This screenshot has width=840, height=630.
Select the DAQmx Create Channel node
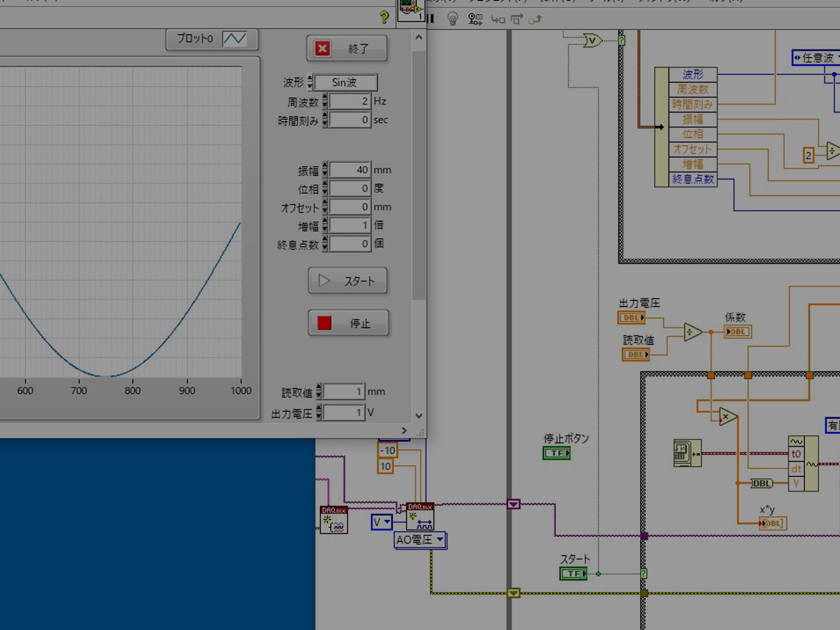point(333,520)
